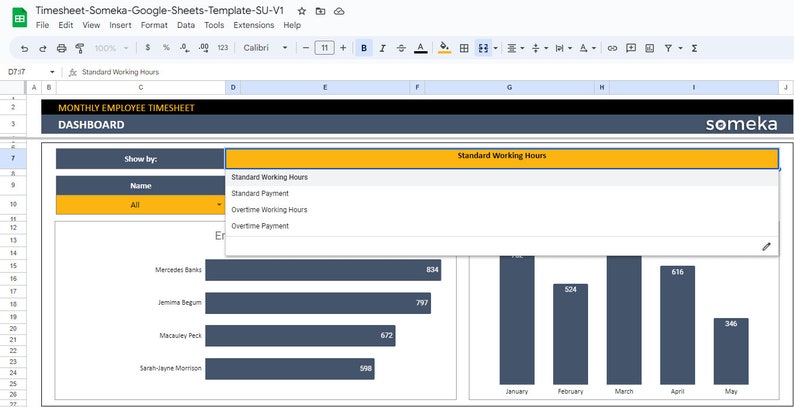The height and width of the screenshot is (407, 794).
Task: Click the edit pencil in dropdown list
Action: pos(766,247)
